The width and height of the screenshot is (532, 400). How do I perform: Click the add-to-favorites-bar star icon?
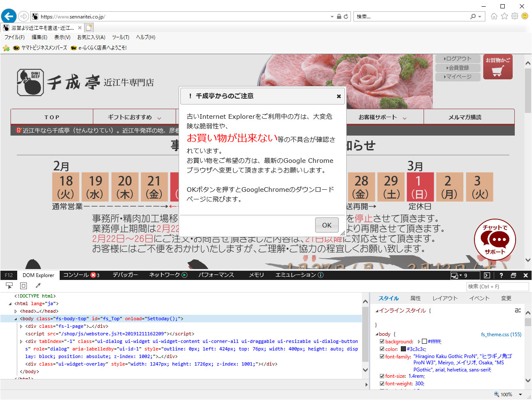click(x=6, y=48)
